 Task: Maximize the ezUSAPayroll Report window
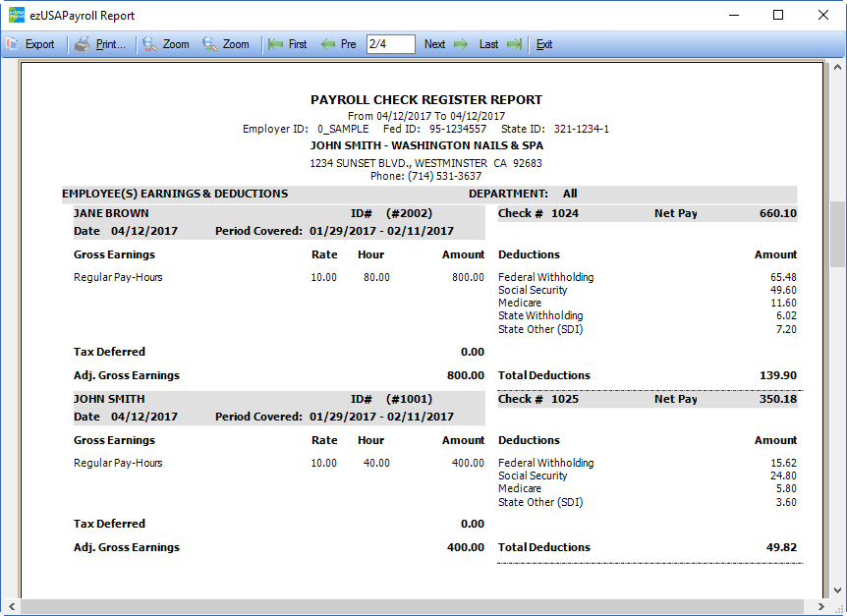coord(778,15)
